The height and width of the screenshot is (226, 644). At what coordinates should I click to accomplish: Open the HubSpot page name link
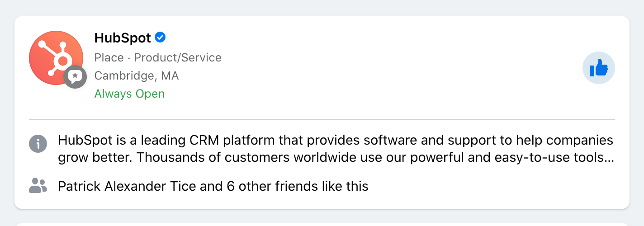123,38
